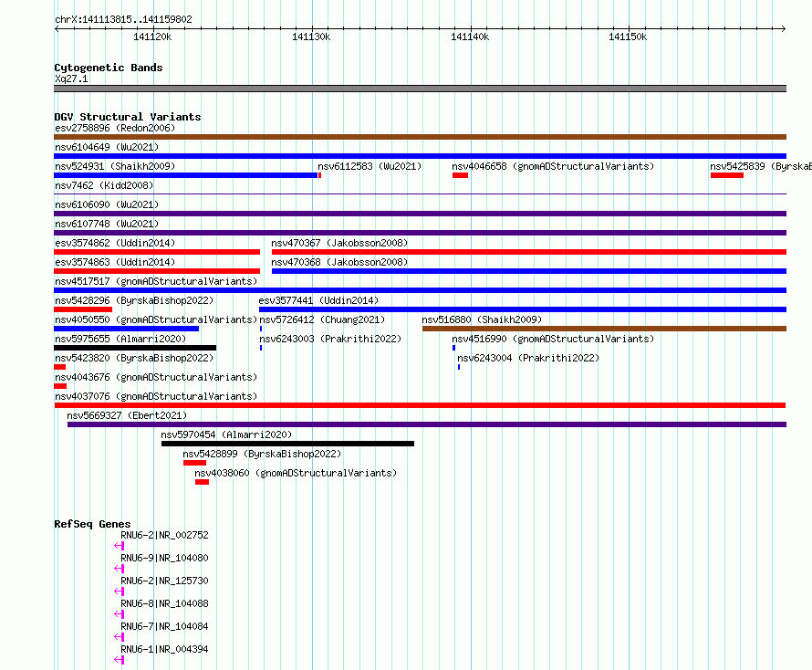Select the brown esv2758896 (Redon2006) variant bar
Screen dimensions: 812x670
[420, 137]
